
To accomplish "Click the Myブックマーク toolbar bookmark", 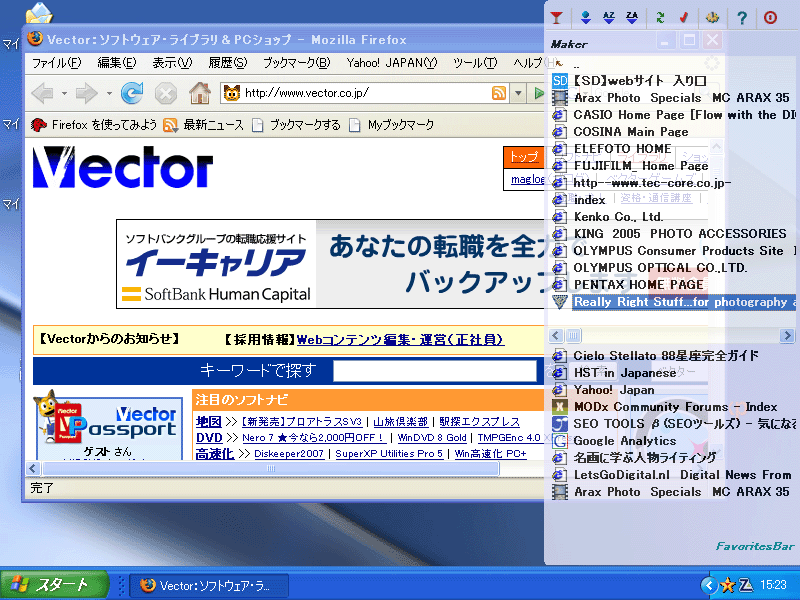I will [x=391, y=124].
